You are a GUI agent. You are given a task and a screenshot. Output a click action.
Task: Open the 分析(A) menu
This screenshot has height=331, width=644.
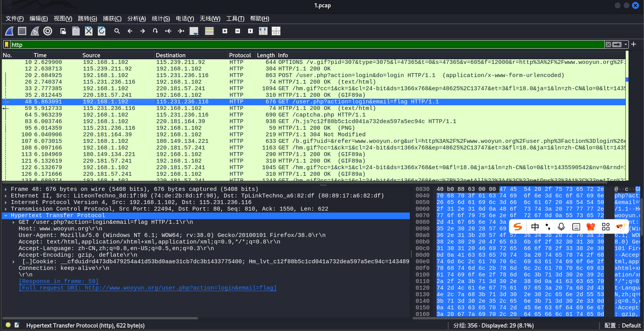(136, 19)
